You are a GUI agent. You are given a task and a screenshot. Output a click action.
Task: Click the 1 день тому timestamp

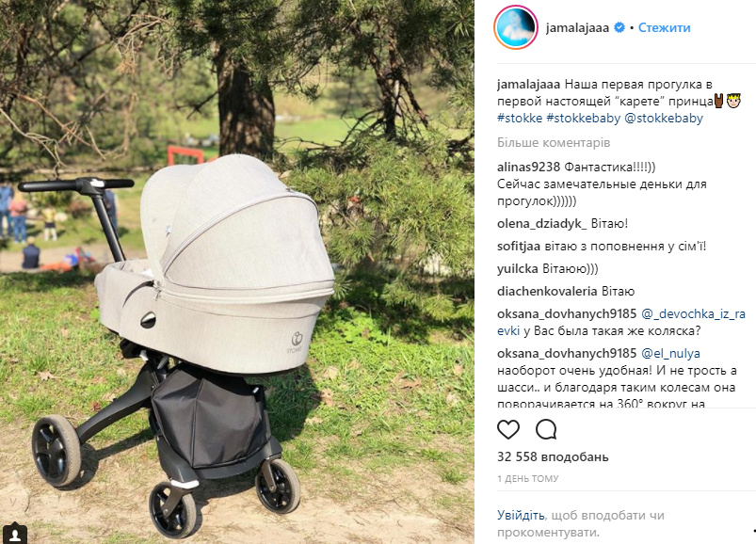527,478
